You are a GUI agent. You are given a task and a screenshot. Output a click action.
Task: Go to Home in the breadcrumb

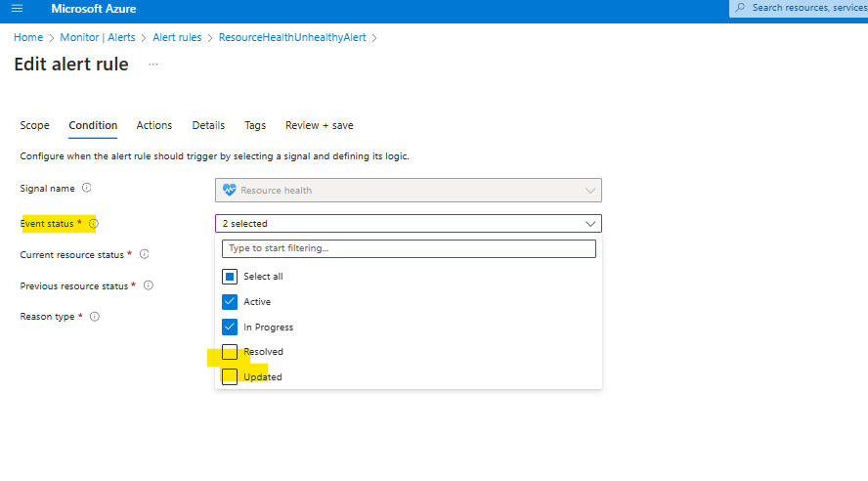tap(28, 37)
